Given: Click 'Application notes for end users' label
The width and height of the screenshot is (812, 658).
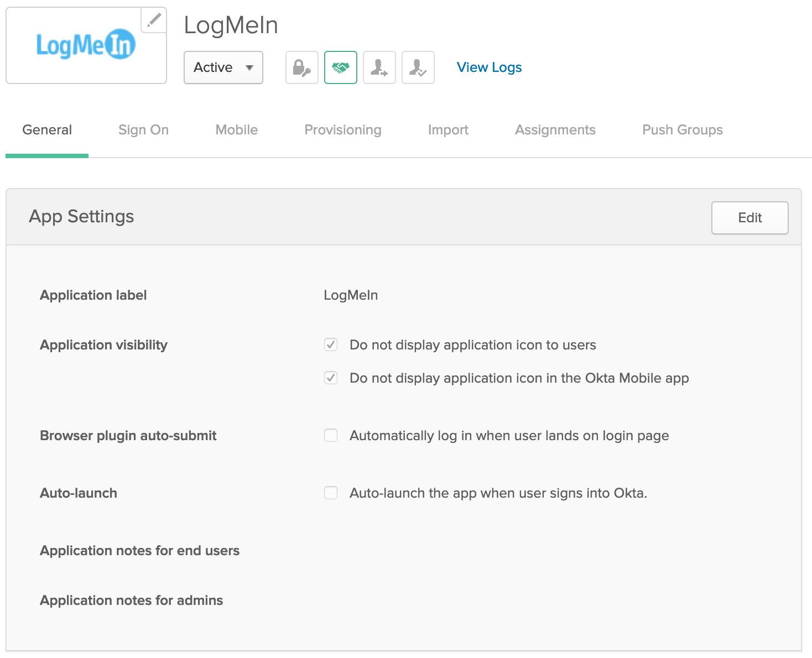Looking at the screenshot, I should (x=140, y=551).
